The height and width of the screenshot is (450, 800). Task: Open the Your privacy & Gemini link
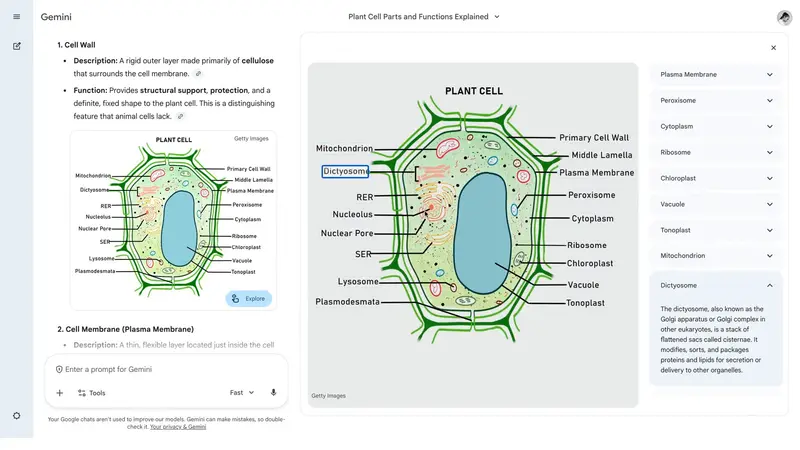[x=178, y=427]
